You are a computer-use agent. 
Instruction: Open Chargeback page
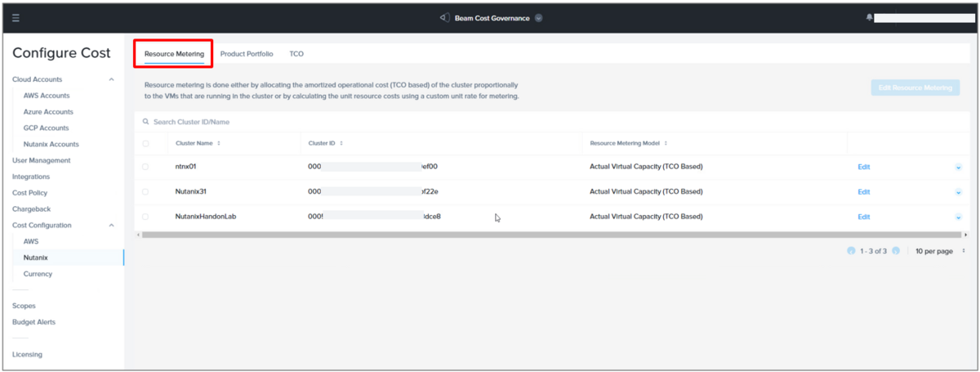31,209
